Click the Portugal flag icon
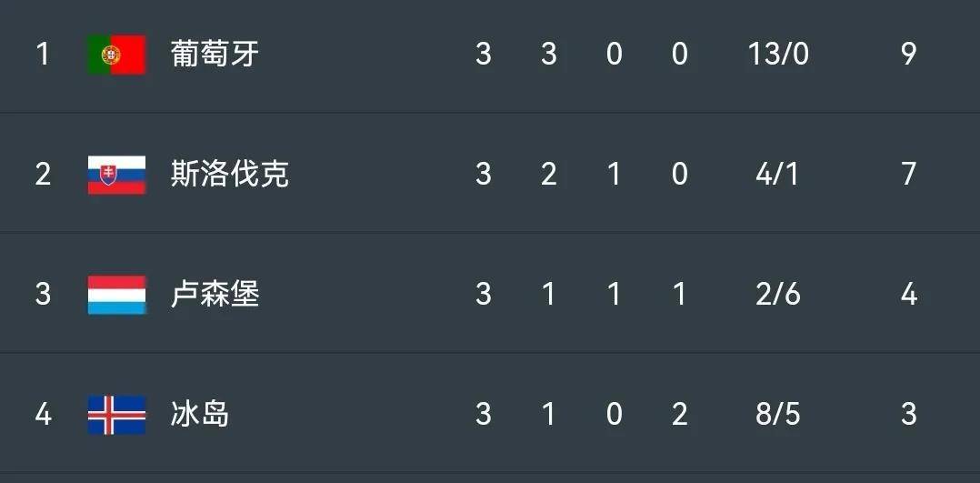 (116, 55)
